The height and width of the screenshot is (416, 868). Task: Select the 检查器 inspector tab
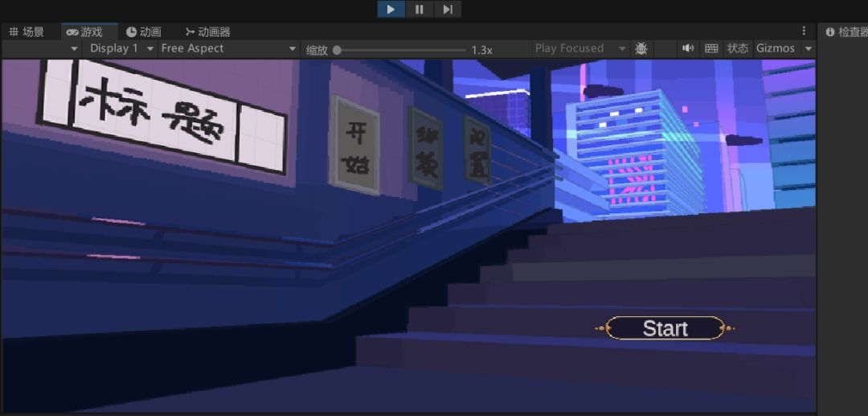[845, 32]
